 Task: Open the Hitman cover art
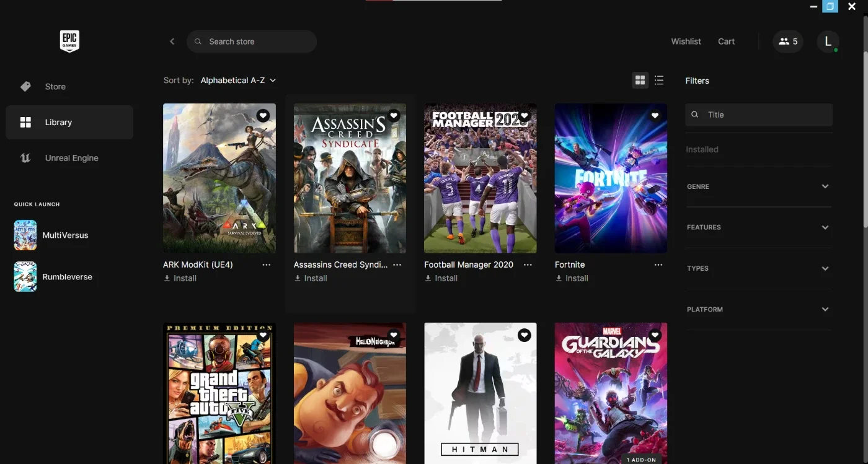(480, 393)
